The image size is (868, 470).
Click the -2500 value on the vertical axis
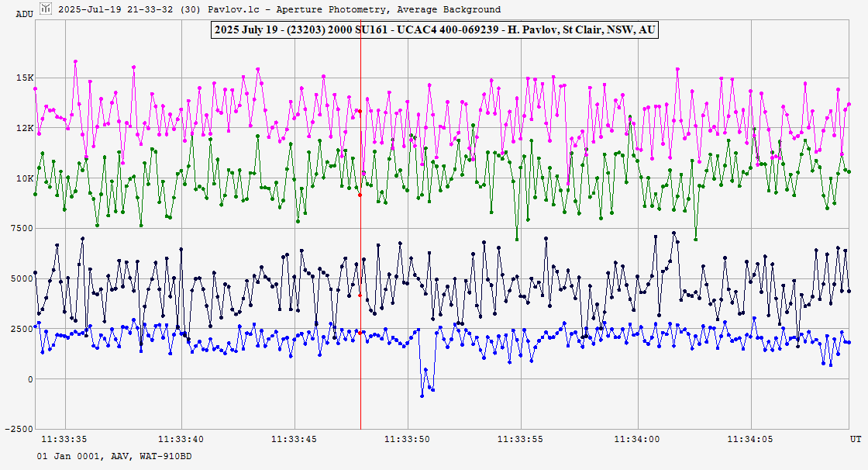coord(19,430)
